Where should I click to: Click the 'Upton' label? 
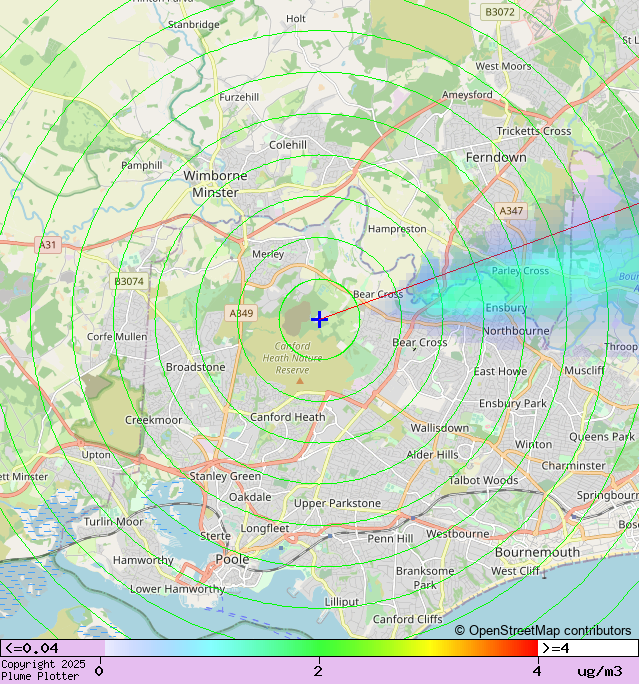[96, 455]
